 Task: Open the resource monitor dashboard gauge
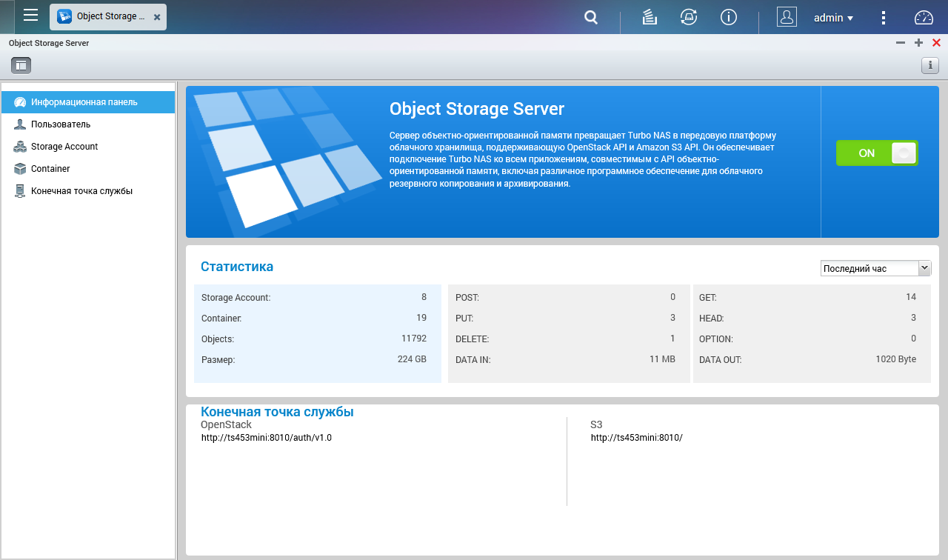click(924, 18)
